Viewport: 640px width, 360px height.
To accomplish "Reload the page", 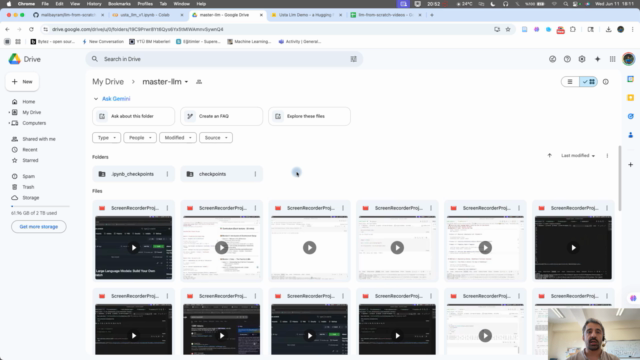I will point(31,29).
